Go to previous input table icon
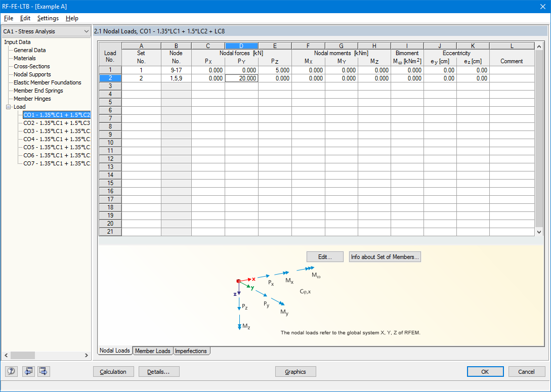Image resolution: width=551 pixels, height=392 pixels. click(28, 371)
